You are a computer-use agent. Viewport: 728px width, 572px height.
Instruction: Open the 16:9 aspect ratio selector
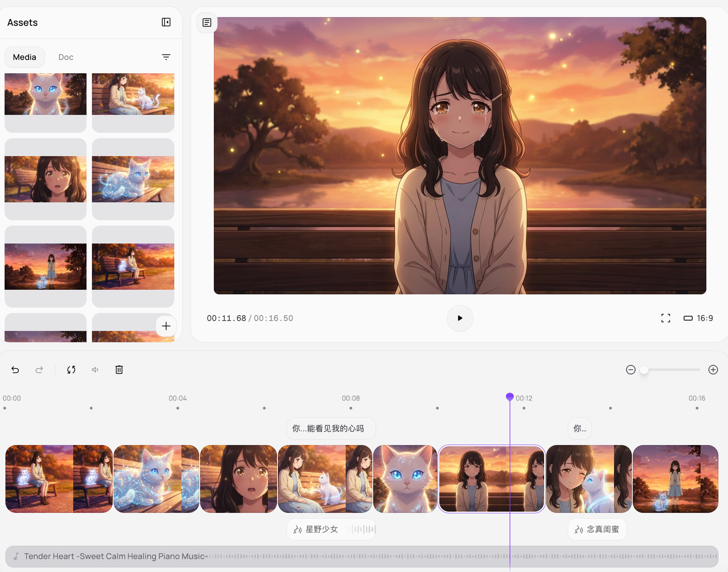[698, 318]
